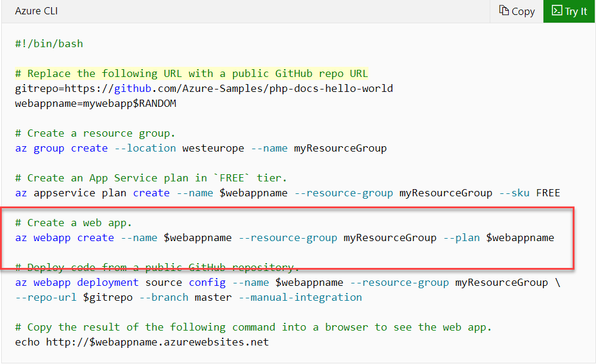Click the master branch value

coord(213,298)
